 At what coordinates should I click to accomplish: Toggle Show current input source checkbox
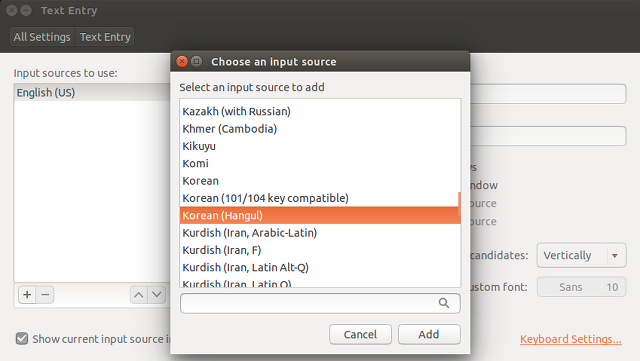coord(22,339)
